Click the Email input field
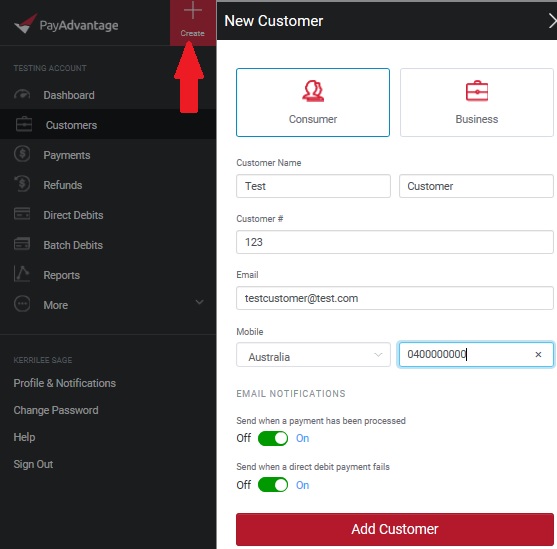This screenshot has width=557, height=549. coord(395,298)
